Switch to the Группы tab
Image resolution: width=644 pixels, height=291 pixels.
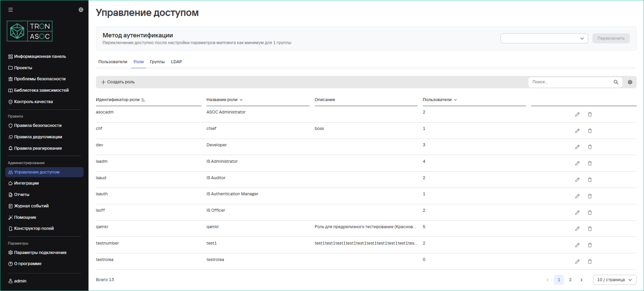click(157, 62)
